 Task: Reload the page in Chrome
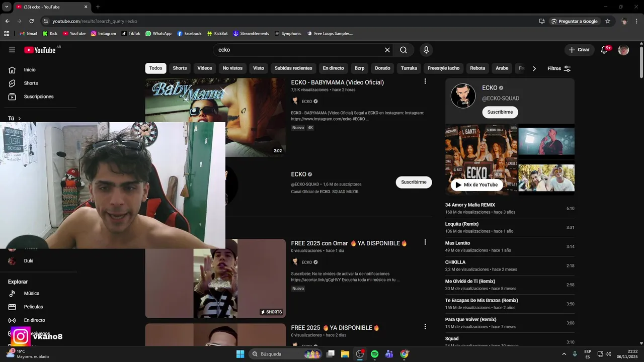pyautogui.click(x=31, y=21)
